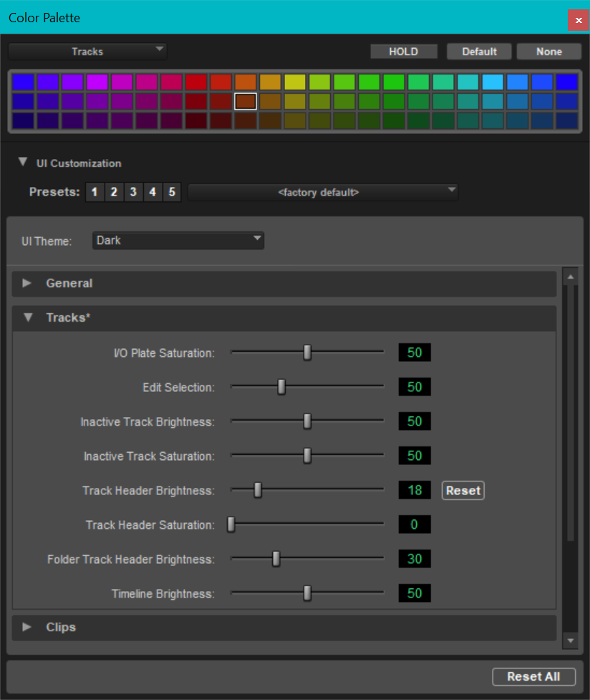Screen dimensions: 590x700
Task: Open the Tracks color target dropdown
Action: point(87,52)
